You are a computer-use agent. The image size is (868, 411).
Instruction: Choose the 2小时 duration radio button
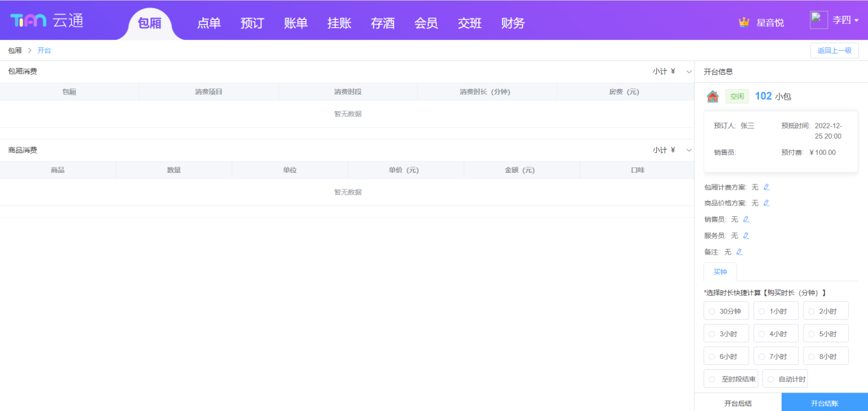[x=825, y=312]
